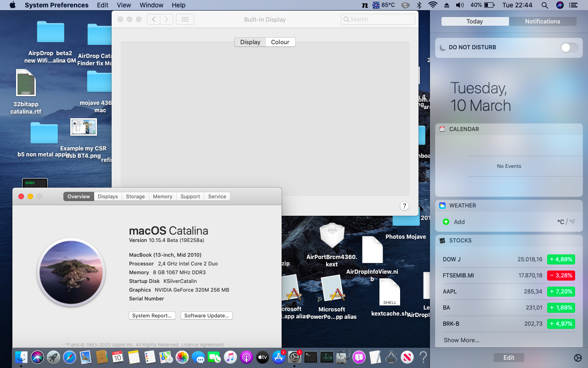The height and width of the screenshot is (368, 588).
Task: Open the View menu
Action: [x=124, y=5]
